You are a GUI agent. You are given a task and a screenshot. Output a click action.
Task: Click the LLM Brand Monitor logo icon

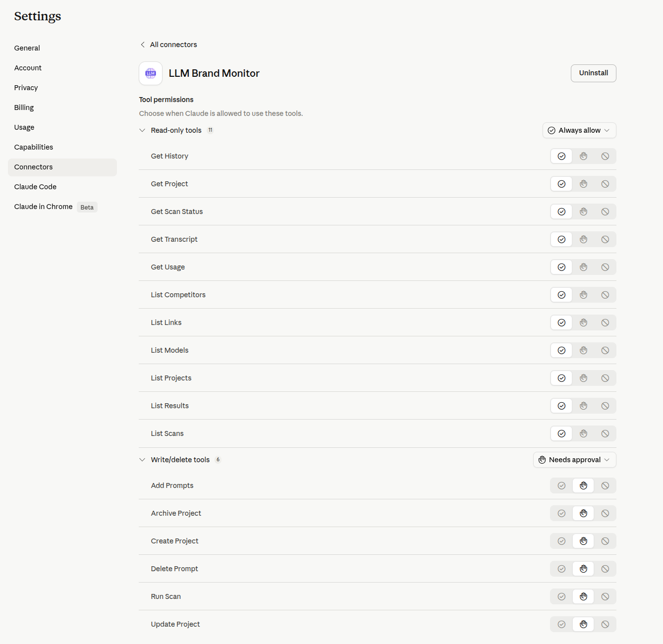click(x=151, y=73)
